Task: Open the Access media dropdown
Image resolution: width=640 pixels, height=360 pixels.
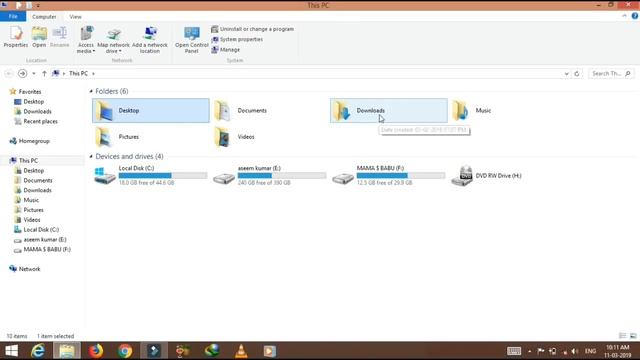Action: point(86,40)
